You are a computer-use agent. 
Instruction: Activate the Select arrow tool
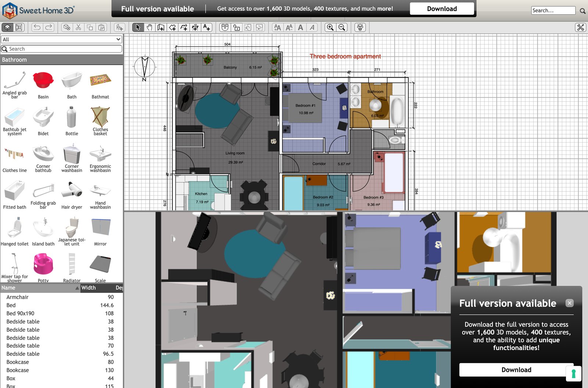[x=138, y=27]
